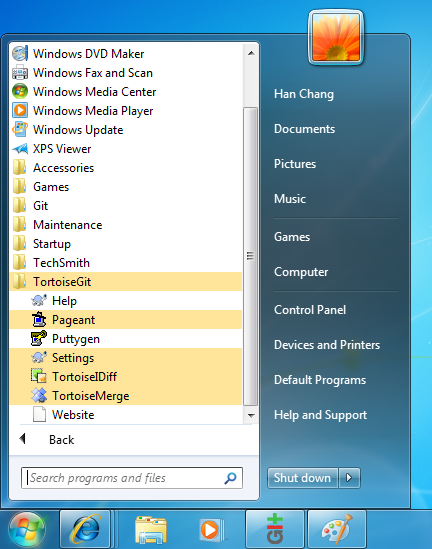Screen dimensions: 432x549
Task: Open the Shut down options arrow
Action: click(349, 478)
